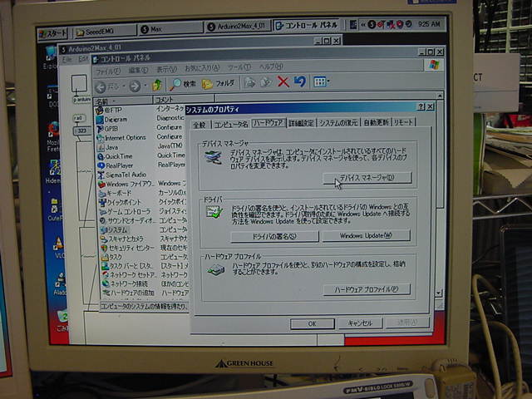Select Security Center item (セキュリティ センター)
532x399 pixels.
127,249
